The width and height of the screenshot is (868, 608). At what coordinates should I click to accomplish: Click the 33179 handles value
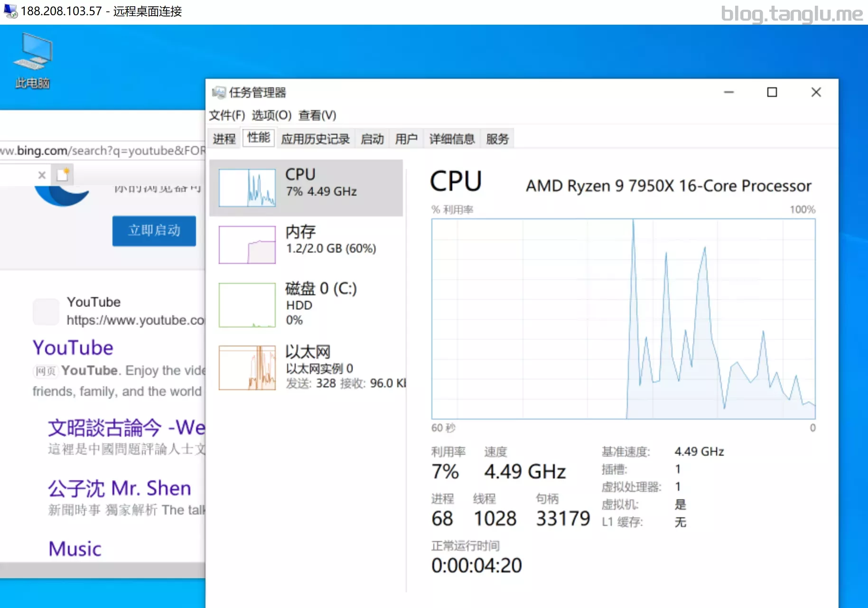coord(563,518)
